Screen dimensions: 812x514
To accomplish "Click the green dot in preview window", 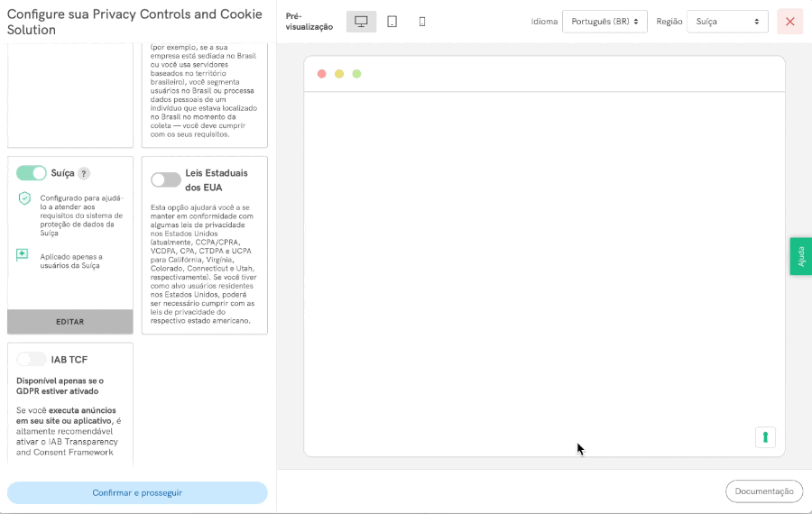I will (x=356, y=74).
